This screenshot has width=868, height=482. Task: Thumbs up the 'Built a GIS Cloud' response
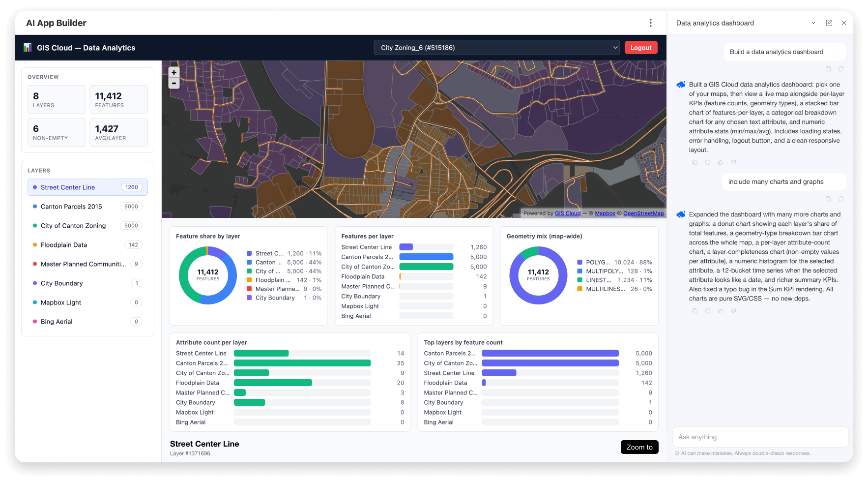tap(721, 162)
